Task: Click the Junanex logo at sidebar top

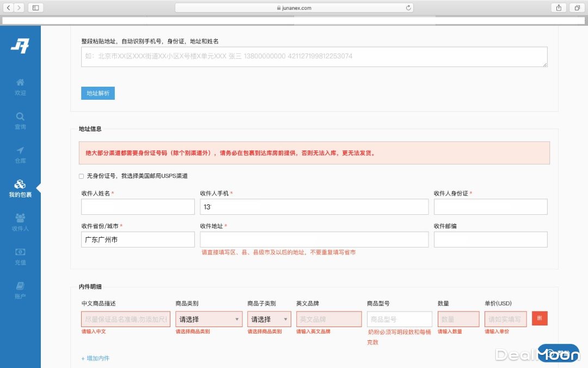Action: point(20,46)
